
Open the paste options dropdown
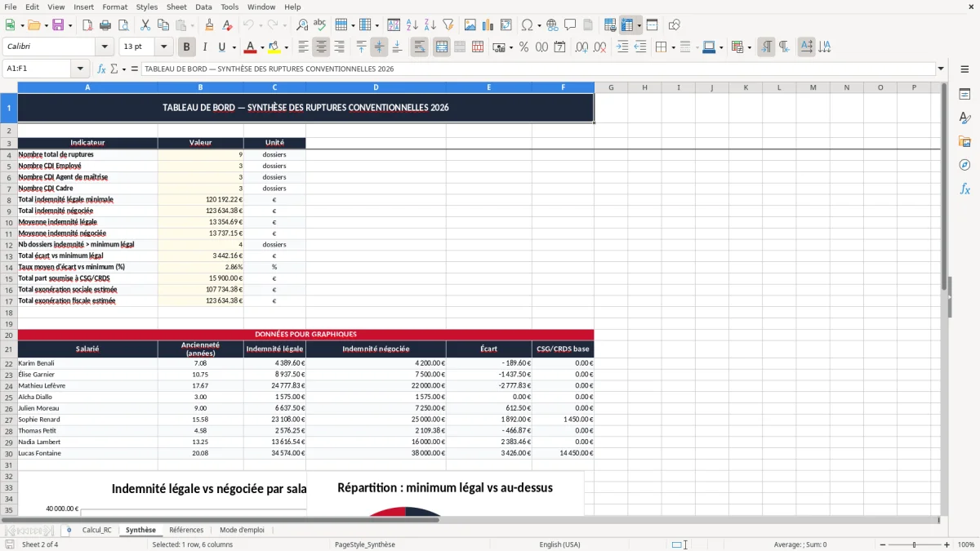(191, 25)
